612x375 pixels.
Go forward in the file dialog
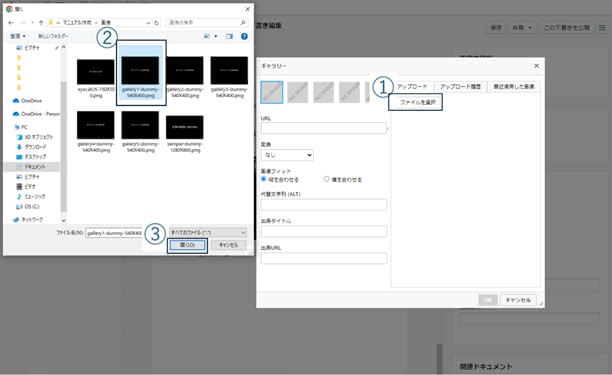23,23
